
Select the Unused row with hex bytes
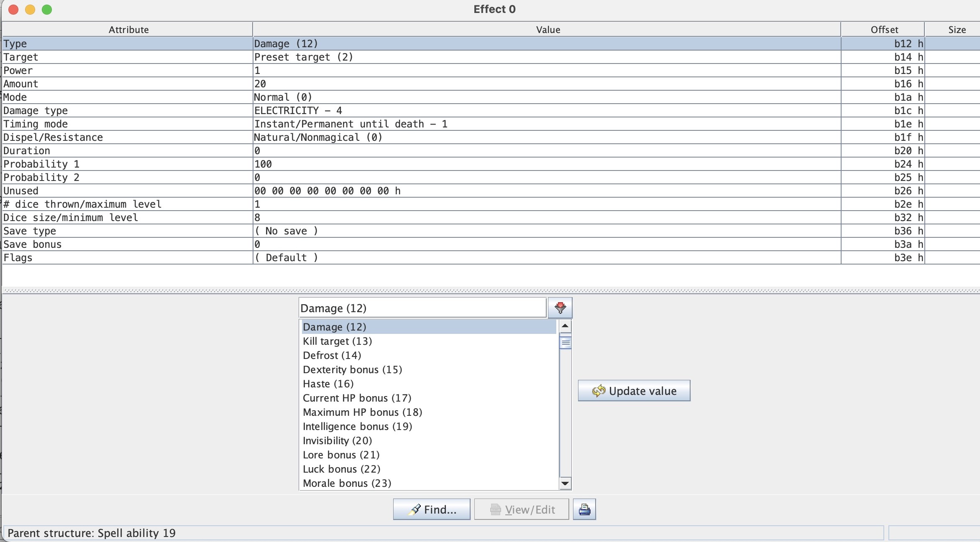[491, 191]
